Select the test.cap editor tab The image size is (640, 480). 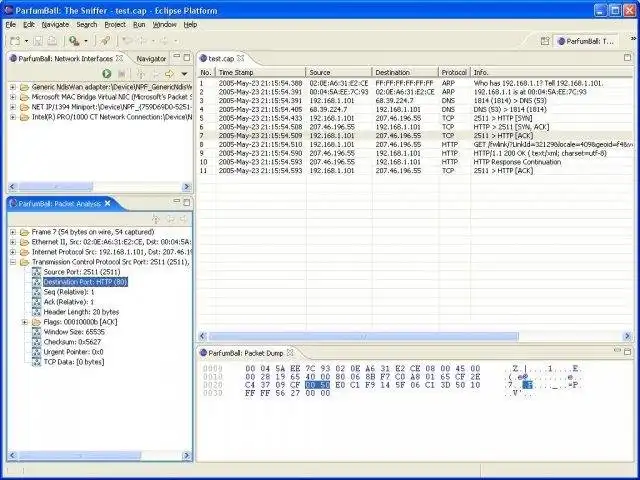click(221, 58)
